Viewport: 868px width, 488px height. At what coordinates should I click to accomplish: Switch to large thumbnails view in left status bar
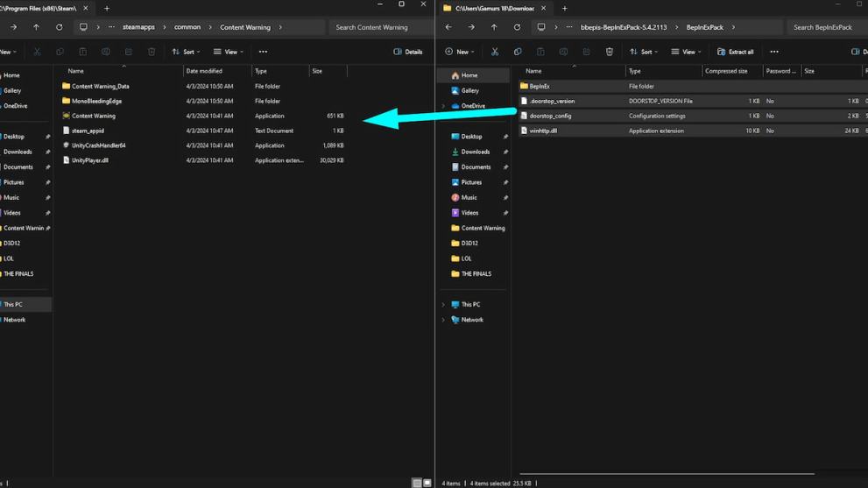pos(427,483)
